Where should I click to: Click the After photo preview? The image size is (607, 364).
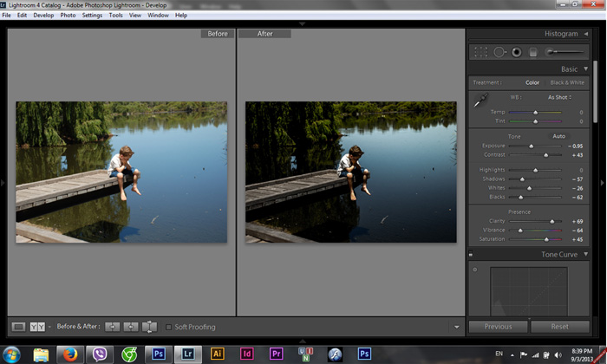point(350,172)
